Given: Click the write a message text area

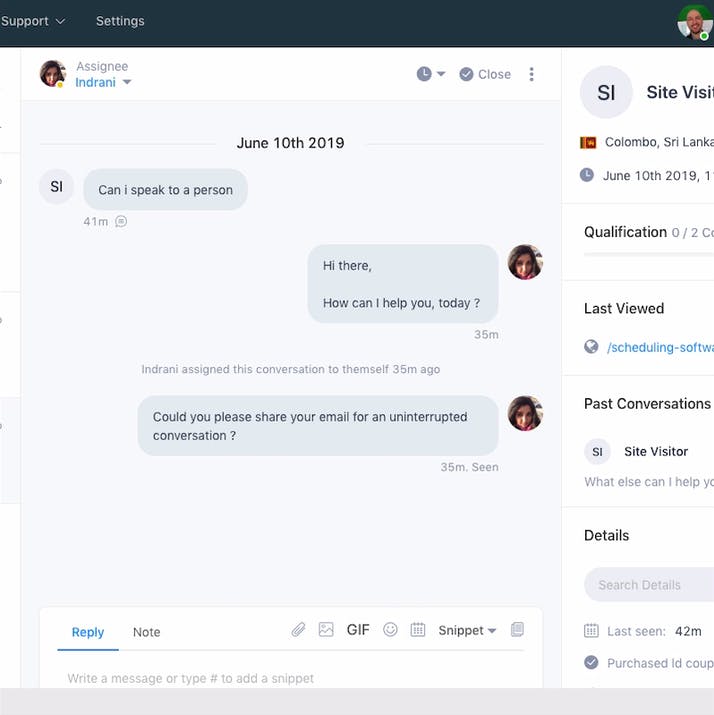Looking at the screenshot, I should pyautogui.click(x=292, y=678).
